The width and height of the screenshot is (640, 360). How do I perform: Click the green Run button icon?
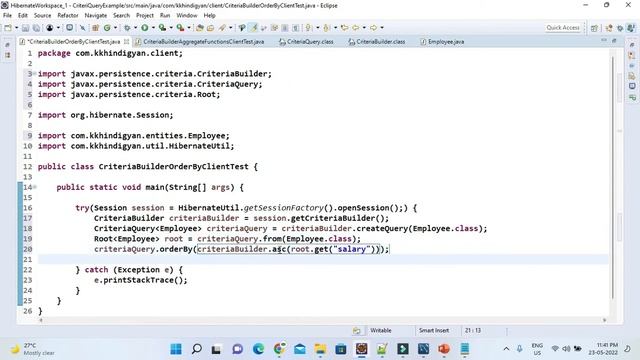(x=145, y=28)
